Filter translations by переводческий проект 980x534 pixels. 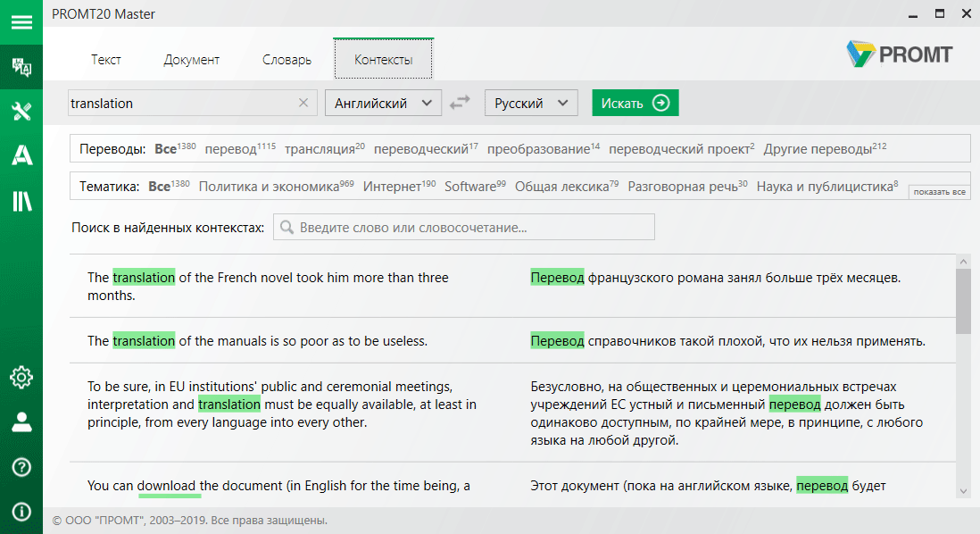pyautogui.click(x=681, y=149)
